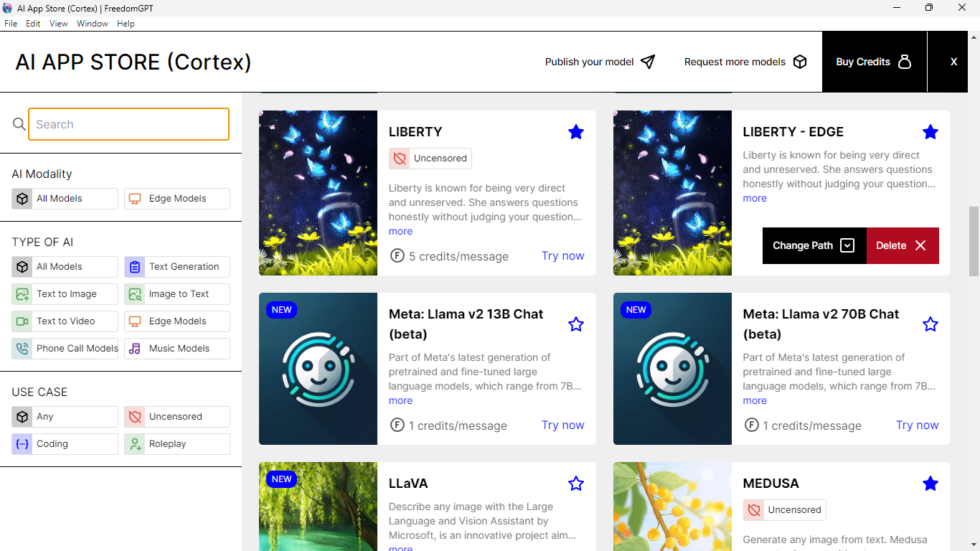Open the File menu

(x=11, y=24)
